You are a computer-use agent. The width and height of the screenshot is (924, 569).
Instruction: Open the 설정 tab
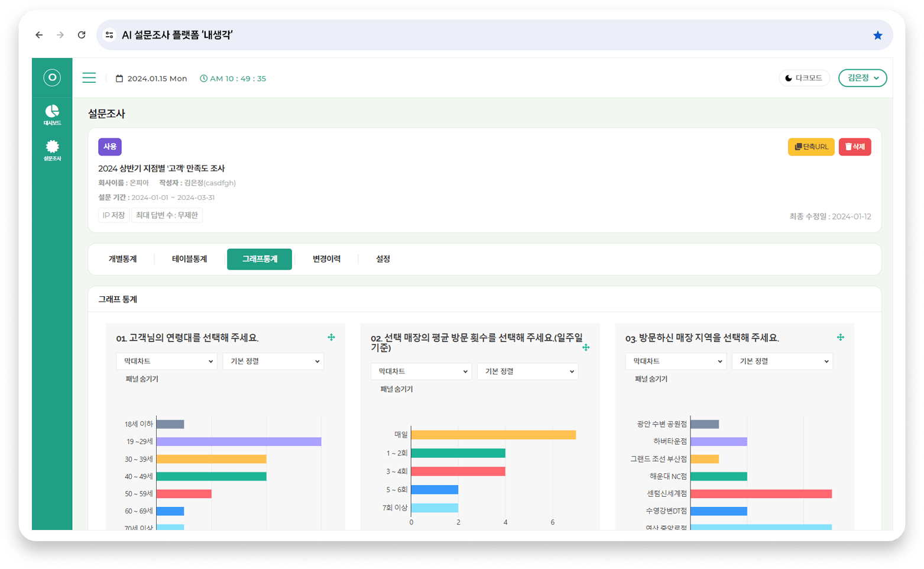click(x=383, y=259)
